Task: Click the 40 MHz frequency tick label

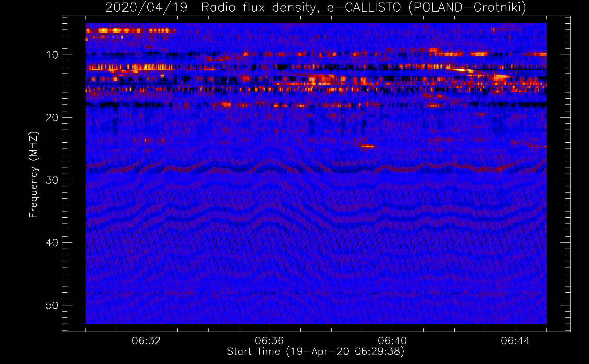Action: click(x=52, y=243)
